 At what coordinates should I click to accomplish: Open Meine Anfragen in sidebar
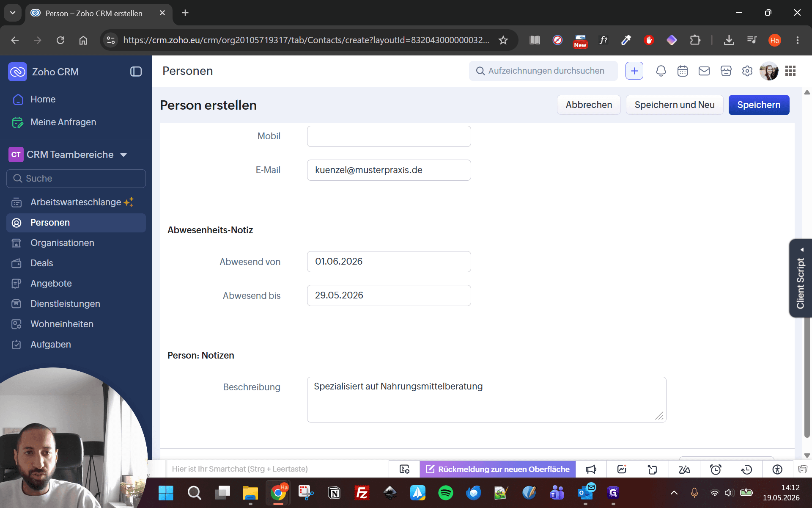tap(63, 122)
